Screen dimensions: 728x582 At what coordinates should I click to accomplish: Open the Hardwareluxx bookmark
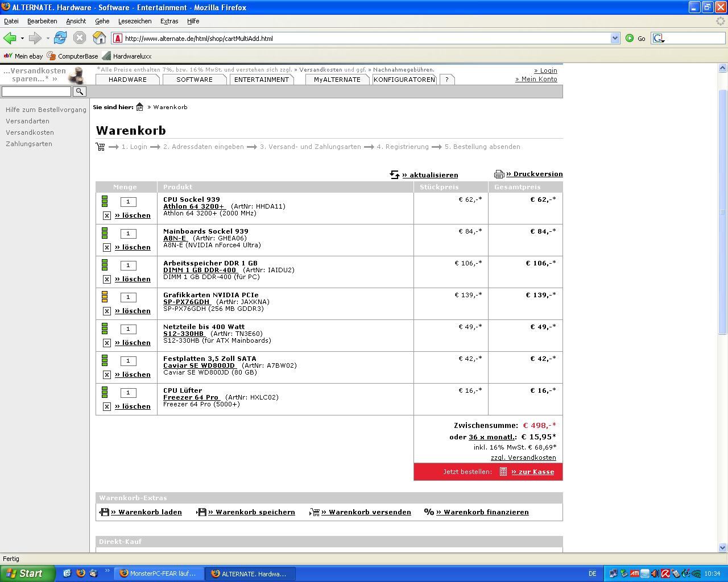(x=127, y=56)
